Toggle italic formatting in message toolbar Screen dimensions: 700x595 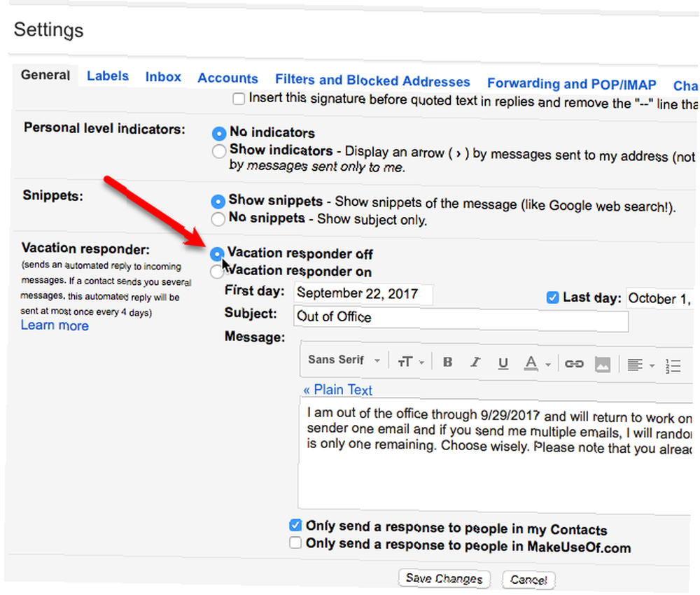click(x=475, y=363)
